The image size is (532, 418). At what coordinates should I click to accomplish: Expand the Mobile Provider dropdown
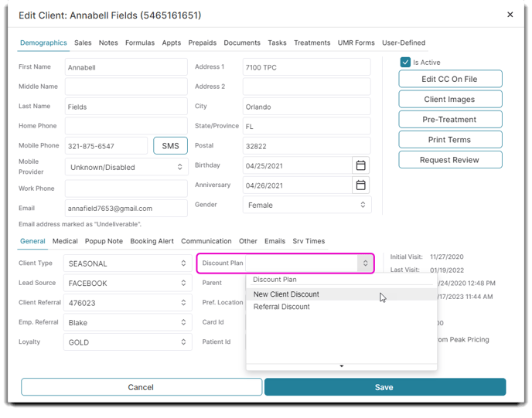pyautogui.click(x=127, y=167)
